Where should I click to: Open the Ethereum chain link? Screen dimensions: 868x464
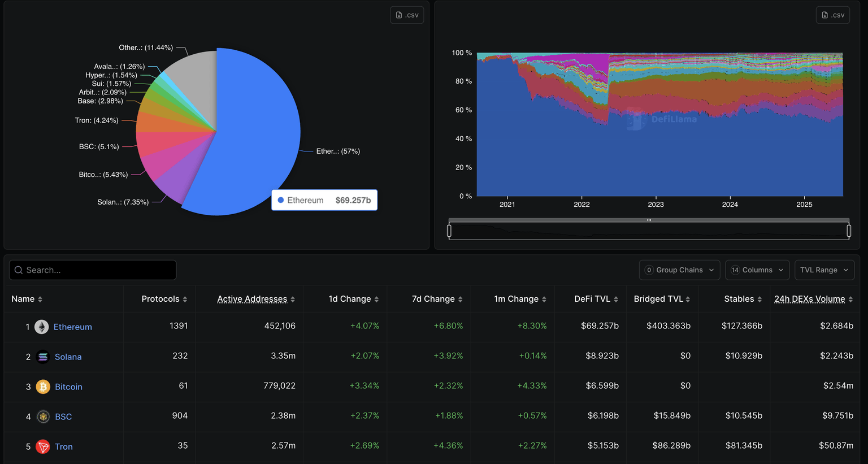(72, 327)
